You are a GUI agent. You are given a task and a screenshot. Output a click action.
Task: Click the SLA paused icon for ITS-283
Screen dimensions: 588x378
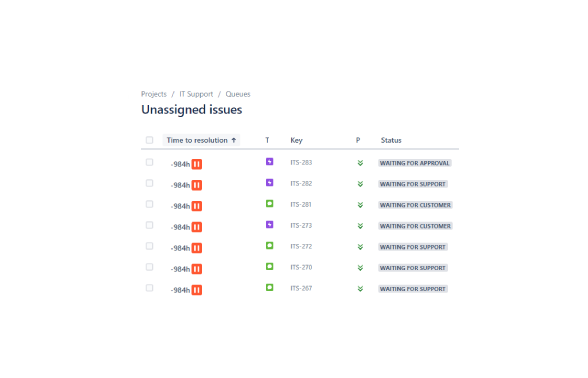[197, 164]
